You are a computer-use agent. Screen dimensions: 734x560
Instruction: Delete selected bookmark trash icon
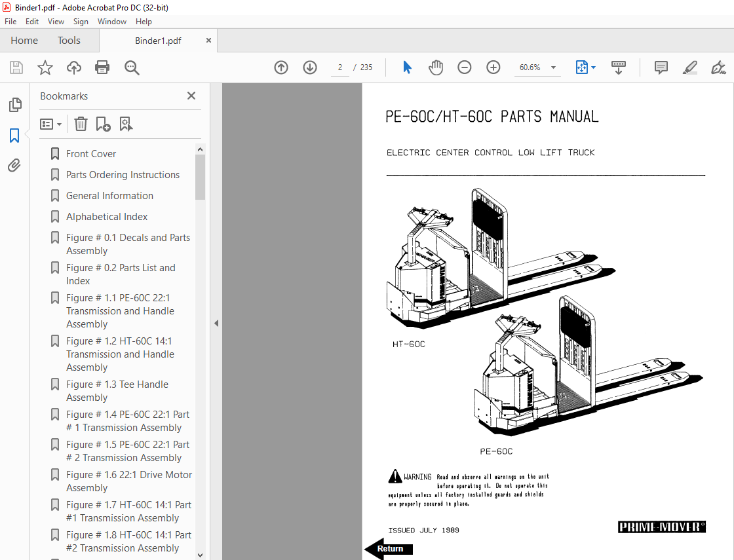[x=81, y=124]
